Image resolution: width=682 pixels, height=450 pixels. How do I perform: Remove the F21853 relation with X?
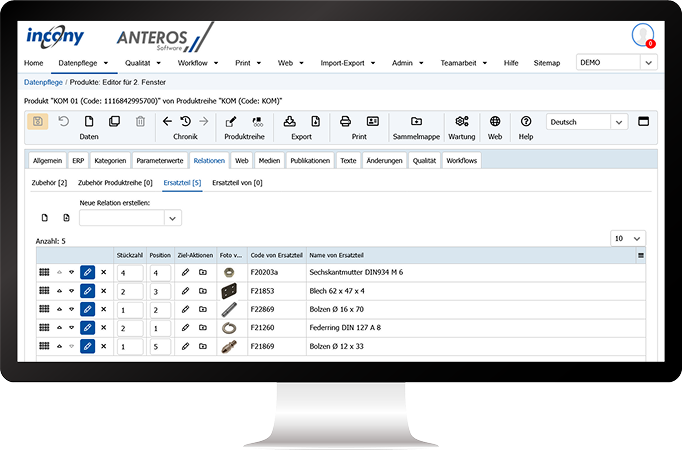coord(104,291)
